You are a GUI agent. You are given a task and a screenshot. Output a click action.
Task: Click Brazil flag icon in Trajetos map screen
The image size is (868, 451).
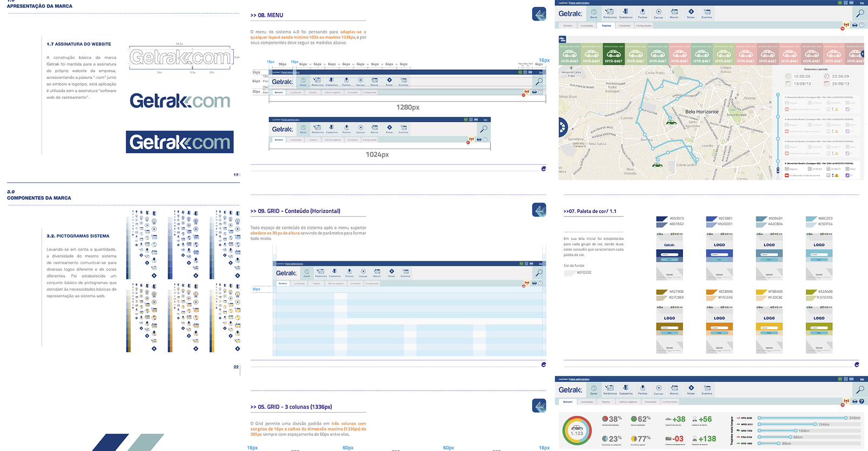click(x=839, y=3)
